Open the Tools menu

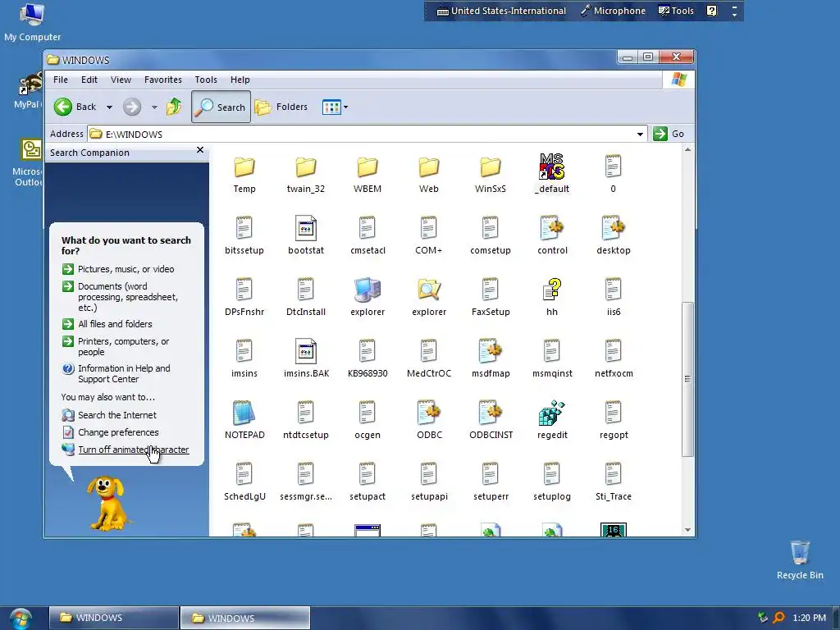(206, 80)
